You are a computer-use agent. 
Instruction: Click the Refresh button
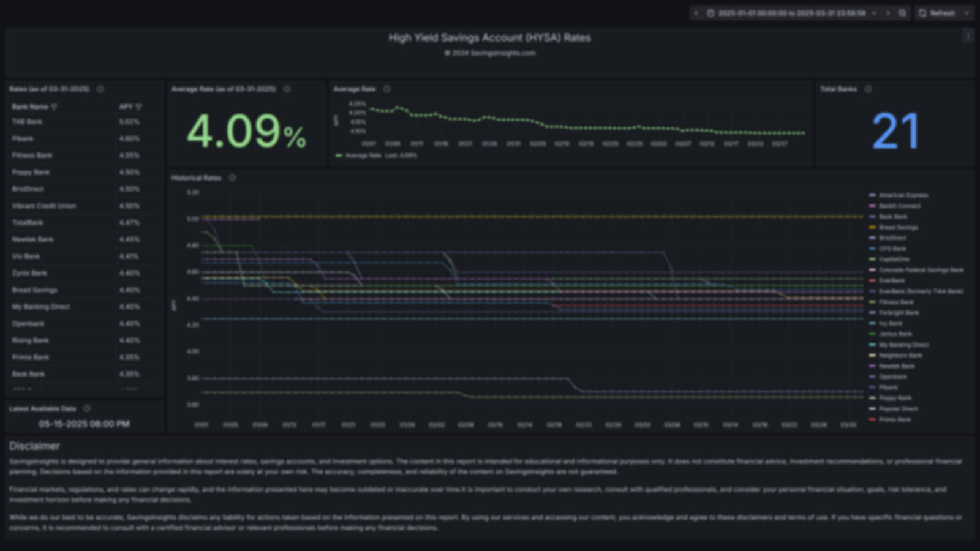pyautogui.click(x=943, y=13)
